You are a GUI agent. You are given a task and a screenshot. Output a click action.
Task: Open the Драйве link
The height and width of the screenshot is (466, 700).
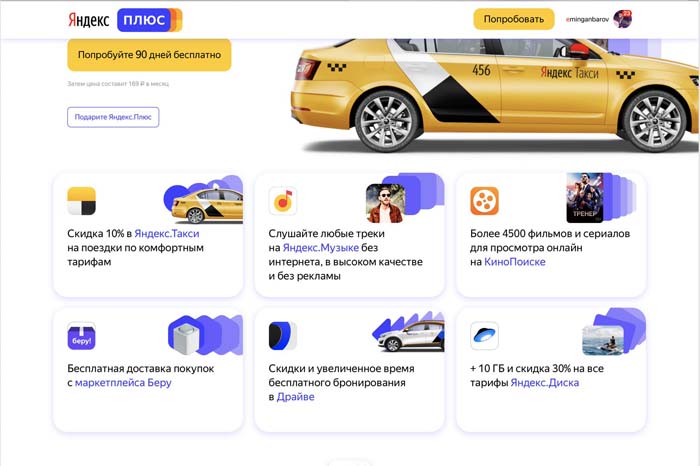[296, 397]
